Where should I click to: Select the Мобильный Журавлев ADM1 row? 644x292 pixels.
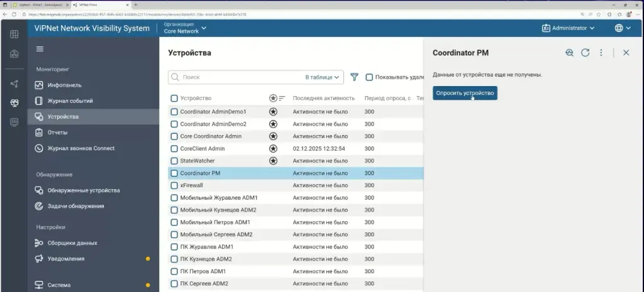click(296, 198)
